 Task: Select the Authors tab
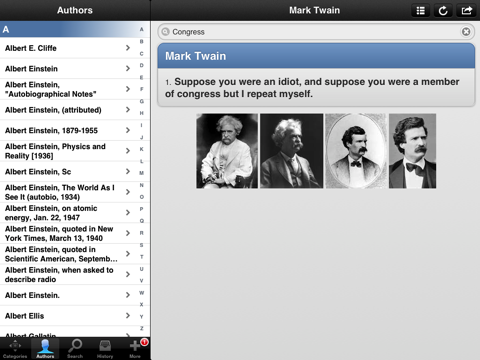click(45, 349)
